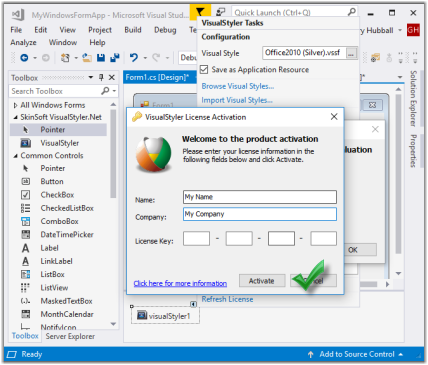
Task: Open the Navigate Backward history dropdown
Action: coord(35,58)
